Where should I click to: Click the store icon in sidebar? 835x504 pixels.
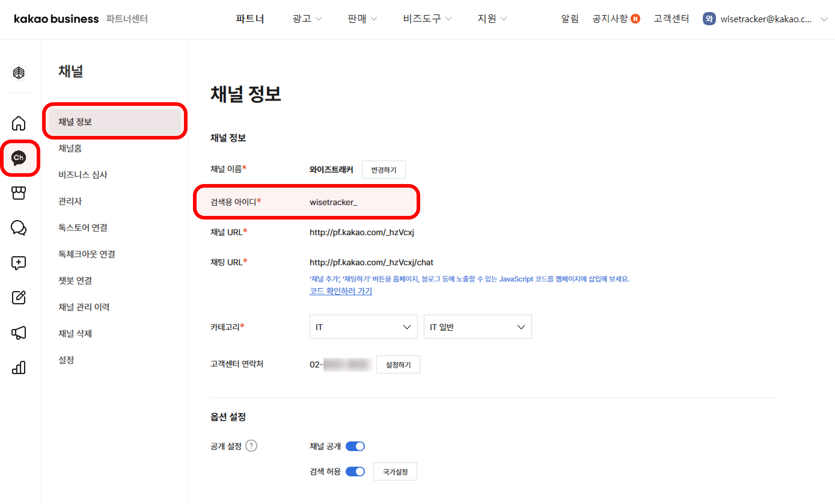pyautogui.click(x=19, y=193)
